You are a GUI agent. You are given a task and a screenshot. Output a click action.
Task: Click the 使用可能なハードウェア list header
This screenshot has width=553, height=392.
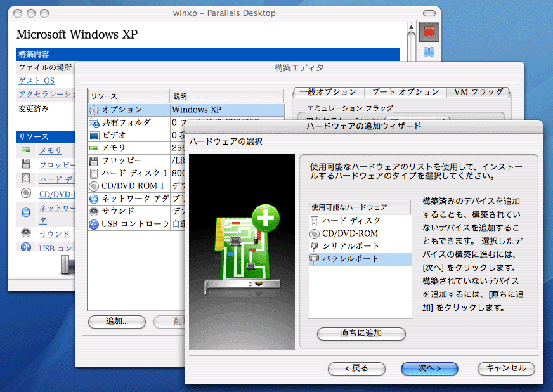[x=360, y=207]
